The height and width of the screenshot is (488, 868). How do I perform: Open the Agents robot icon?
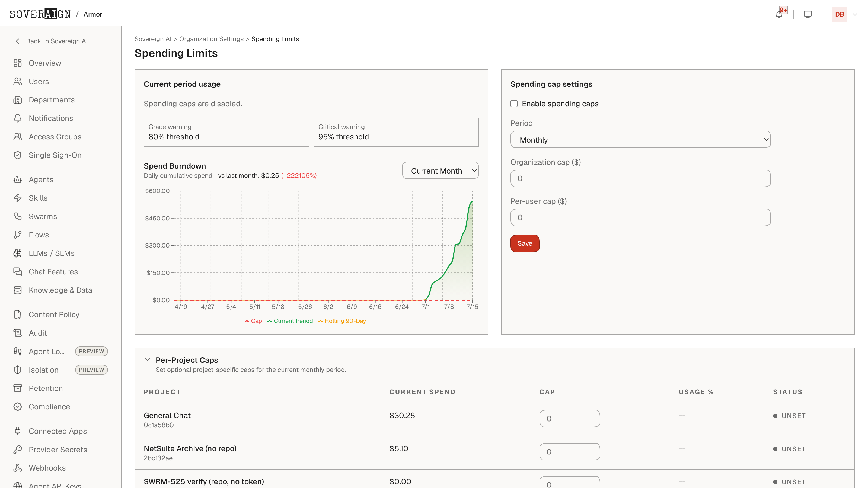pyautogui.click(x=18, y=179)
